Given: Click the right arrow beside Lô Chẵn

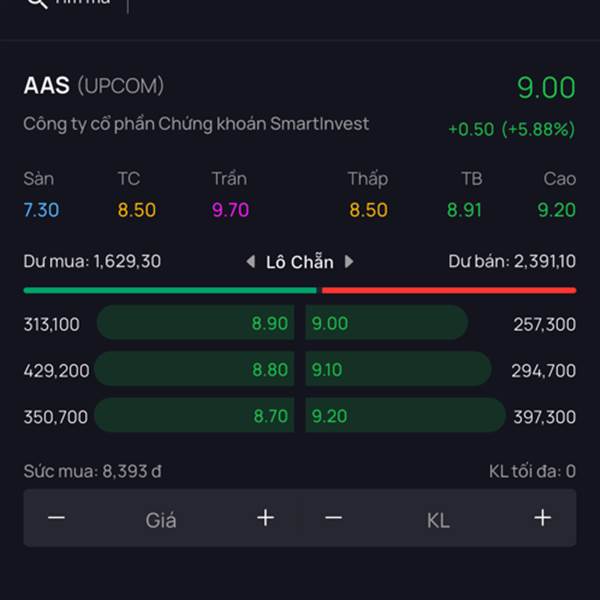Looking at the screenshot, I should 349,262.
